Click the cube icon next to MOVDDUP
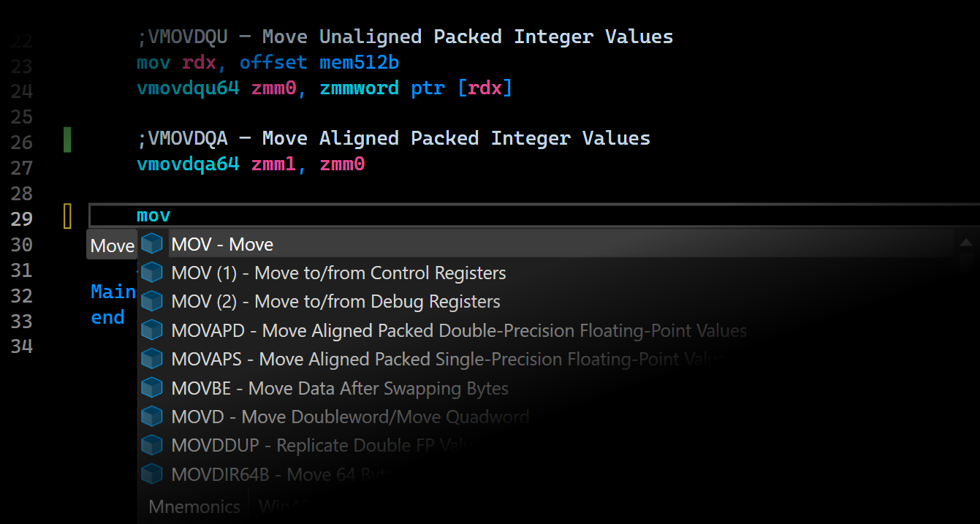Viewport: 980px width, 524px height. 152,445
